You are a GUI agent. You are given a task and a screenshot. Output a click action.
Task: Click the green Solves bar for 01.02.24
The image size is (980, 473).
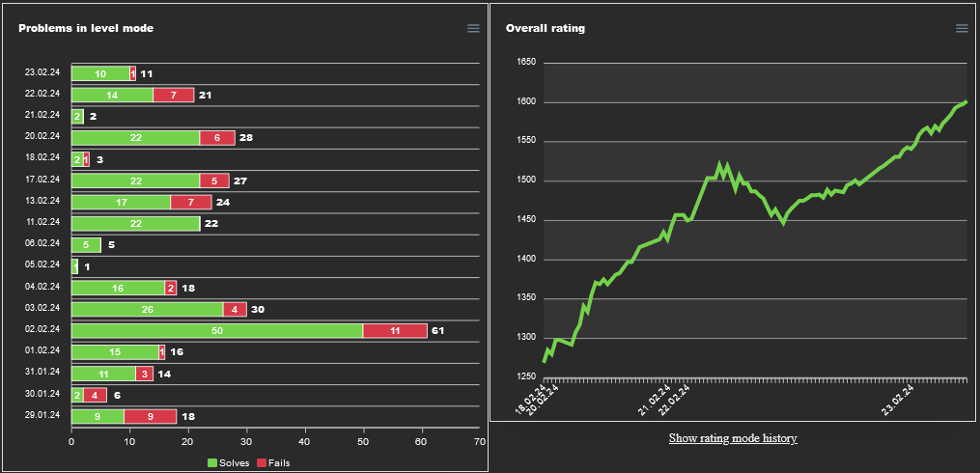point(116,352)
